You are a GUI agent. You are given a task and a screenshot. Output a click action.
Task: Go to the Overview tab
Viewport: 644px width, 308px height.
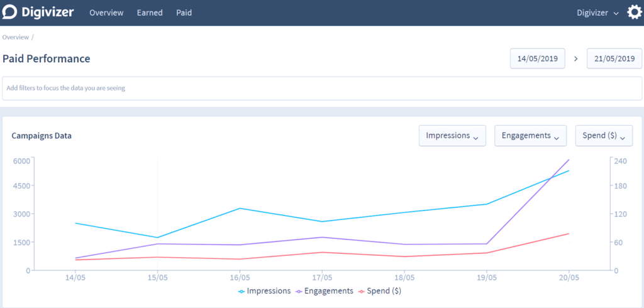(x=106, y=13)
